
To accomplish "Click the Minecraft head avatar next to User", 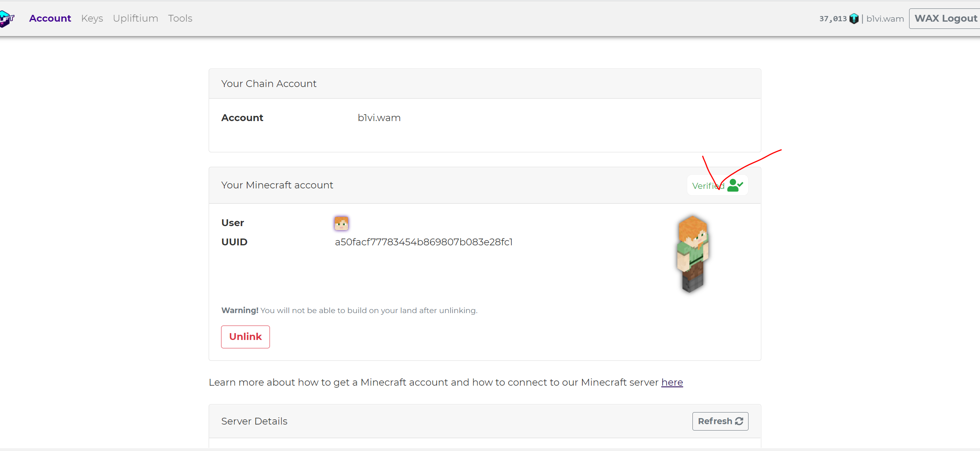I will coord(341,223).
